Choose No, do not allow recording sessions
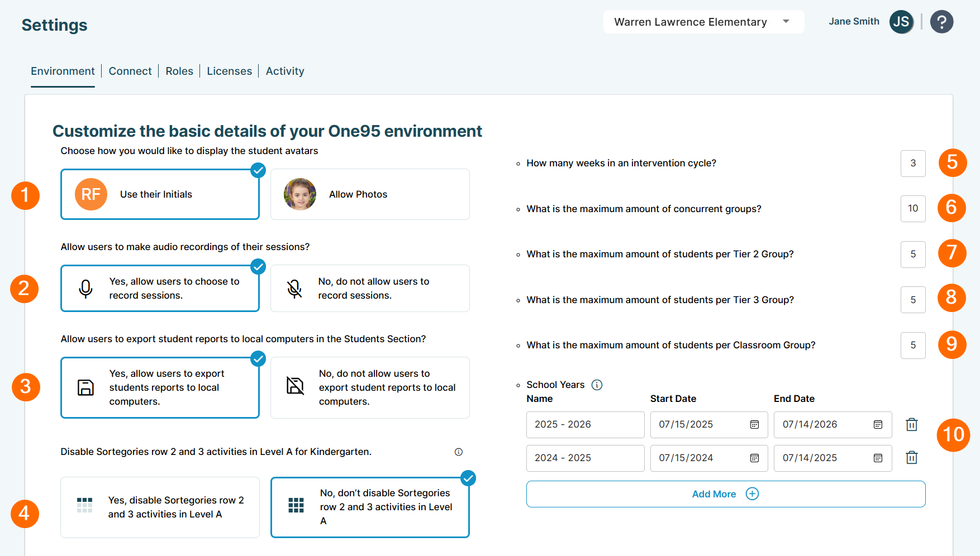The width and height of the screenshot is (980, 556). click(x=370, y=289)
